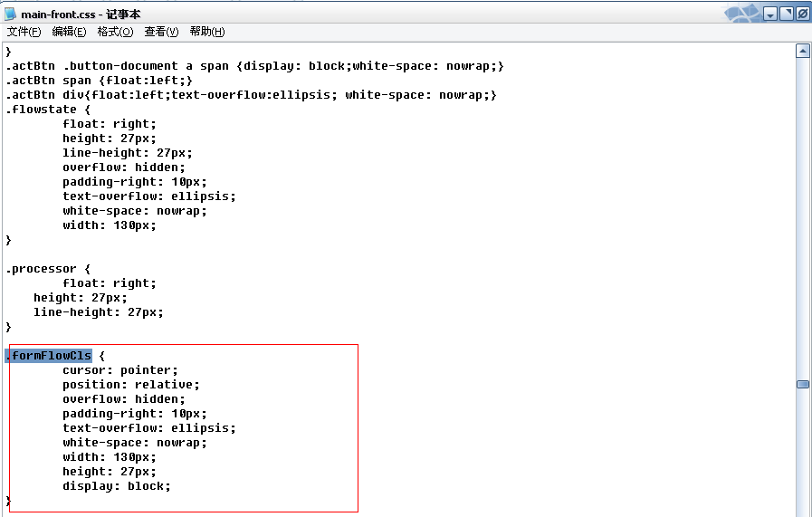The image size is (812, 517).
Task: Click the scrollbar up arrow
Action: pos(803,51)
